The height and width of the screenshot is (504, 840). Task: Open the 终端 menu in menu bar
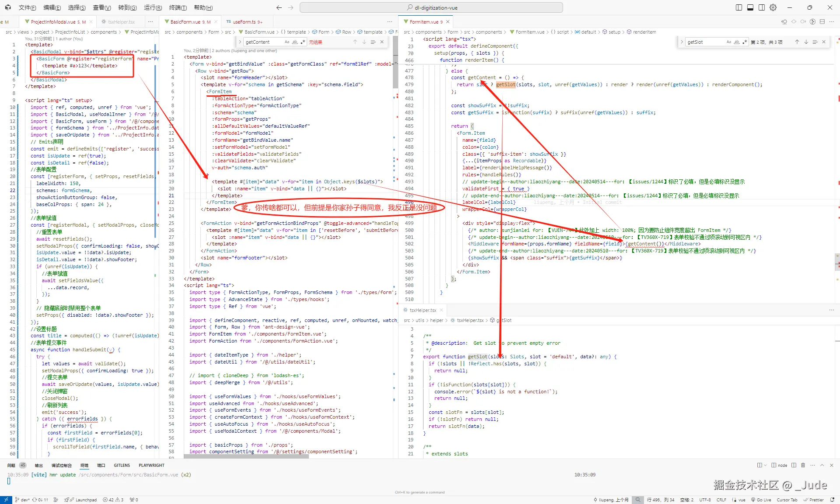(178, 7)
